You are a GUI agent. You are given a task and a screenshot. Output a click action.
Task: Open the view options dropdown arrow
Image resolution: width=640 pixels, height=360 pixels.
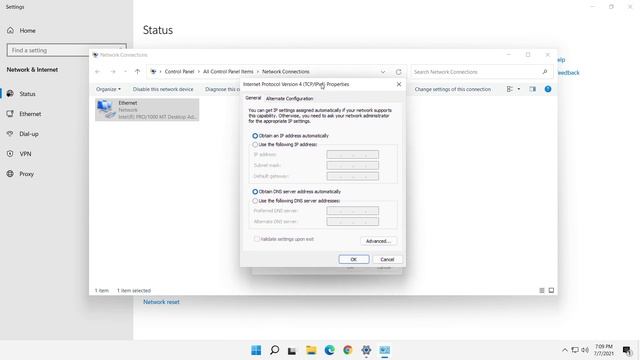click(x=519, y=89)
